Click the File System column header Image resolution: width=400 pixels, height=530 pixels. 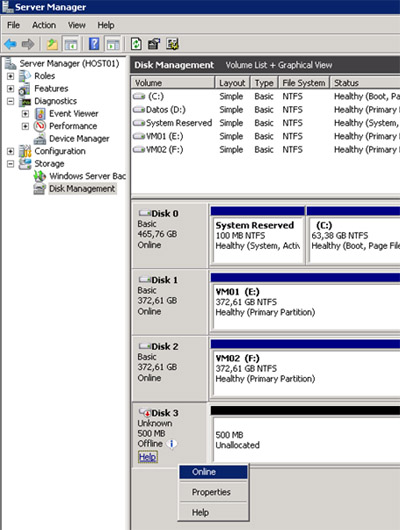click(x=304, y=83)
